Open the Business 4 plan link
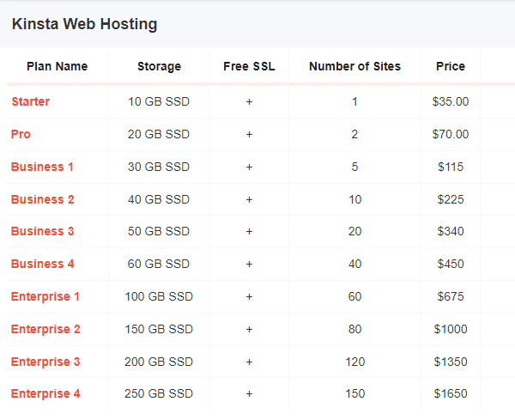The image size is (515, 420). [42, 264]
